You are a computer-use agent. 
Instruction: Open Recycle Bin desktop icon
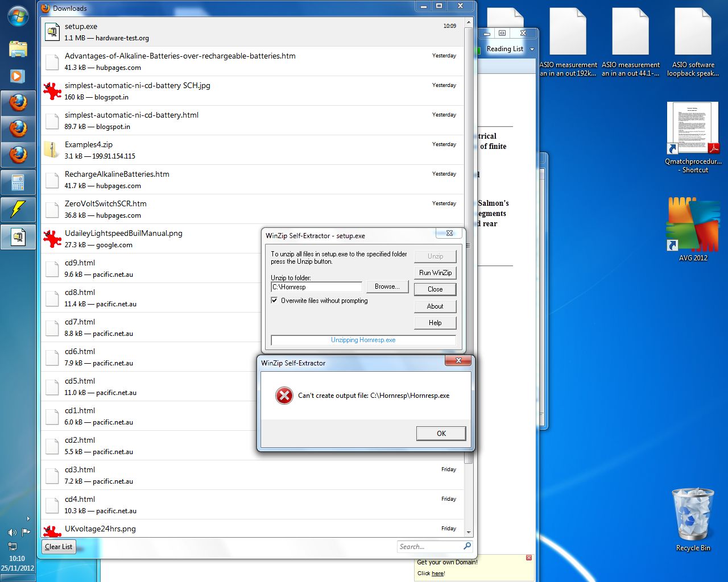click(693, 519)
